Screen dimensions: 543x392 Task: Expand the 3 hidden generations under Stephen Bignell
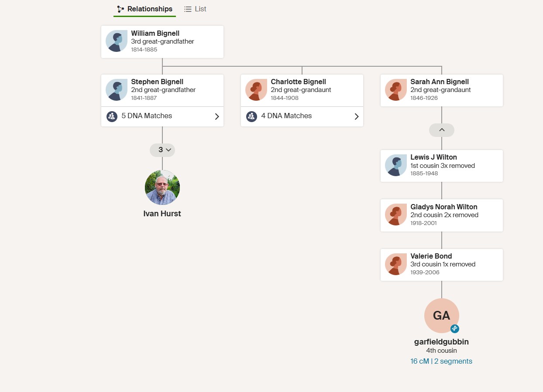(x=162, y=150)
